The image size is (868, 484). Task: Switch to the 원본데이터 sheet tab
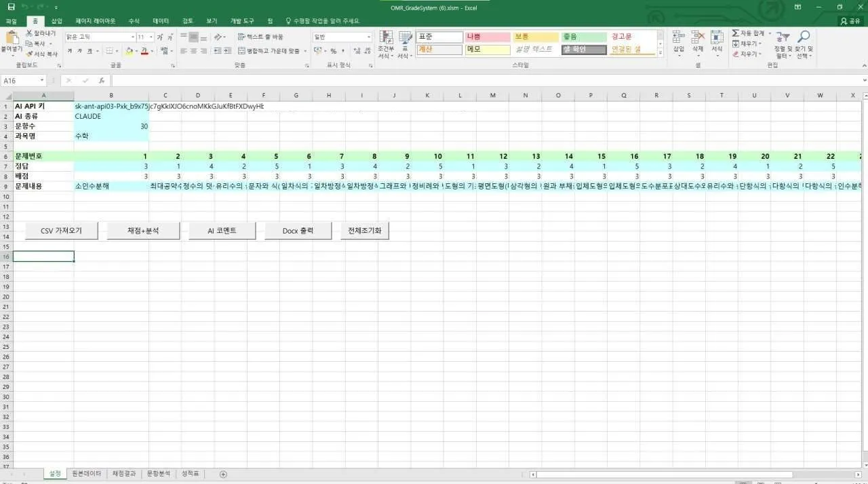87,474
